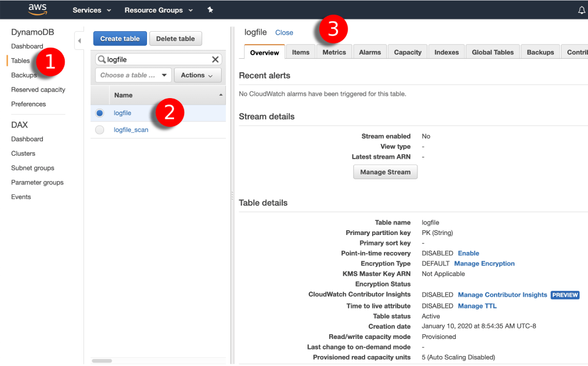Open Parameter groups in sidebar
Screen dimensions: 588x366
38,183
